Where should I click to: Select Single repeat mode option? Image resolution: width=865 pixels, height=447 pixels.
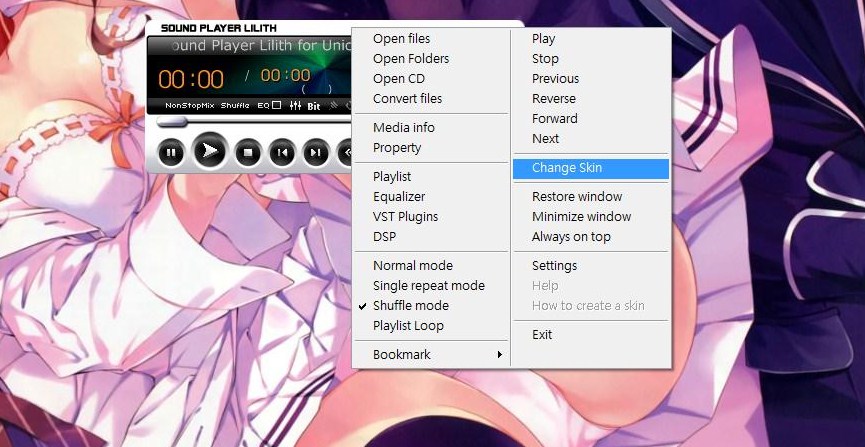[x=430, y=285]
